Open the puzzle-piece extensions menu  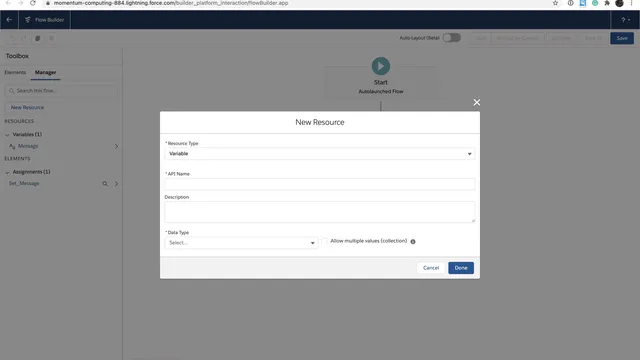tap(607, 3)
